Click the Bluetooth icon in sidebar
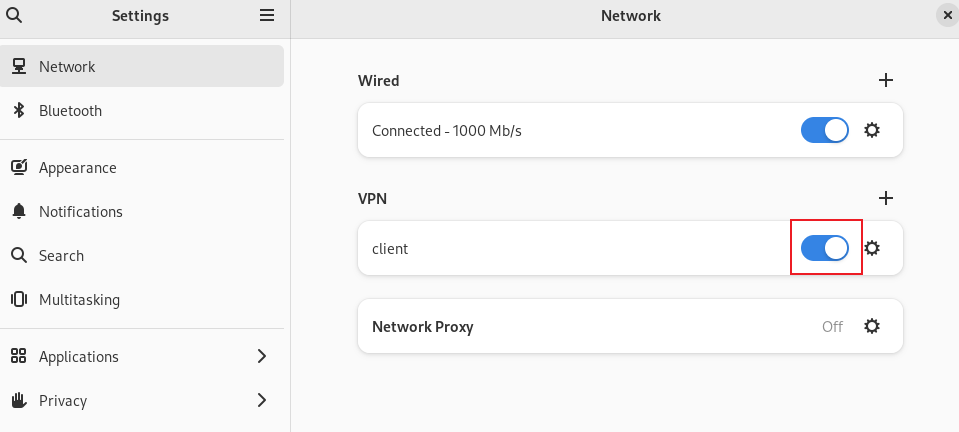 tap(19, 111)
